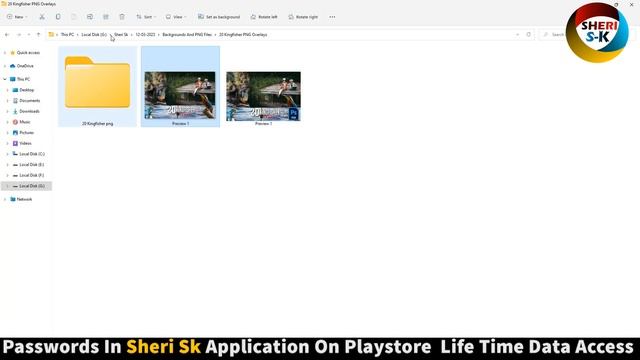Open address bar history dropdown arrow
The image size is (640, 360).
pos(518,35)
